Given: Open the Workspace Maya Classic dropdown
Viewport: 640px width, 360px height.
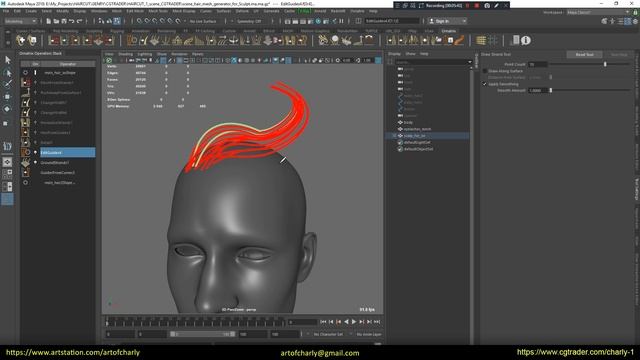Looking at the screenshot, I should pos(598,12).
